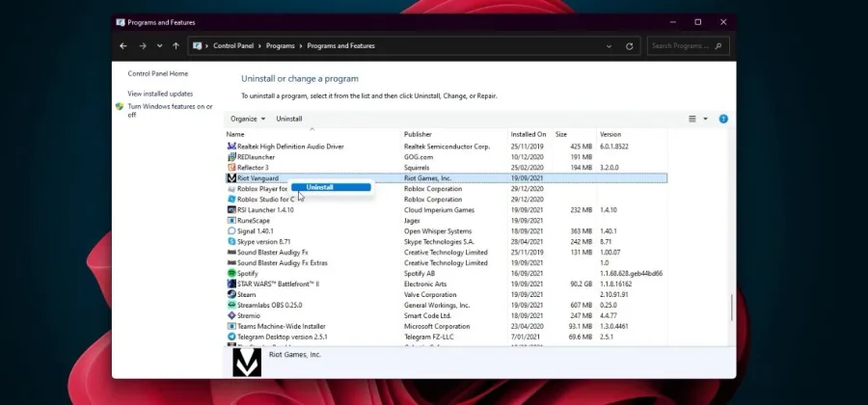Screen dimensions: 868x405
Task: Click the Roblox Player icon
Action: tap(231, 189)
